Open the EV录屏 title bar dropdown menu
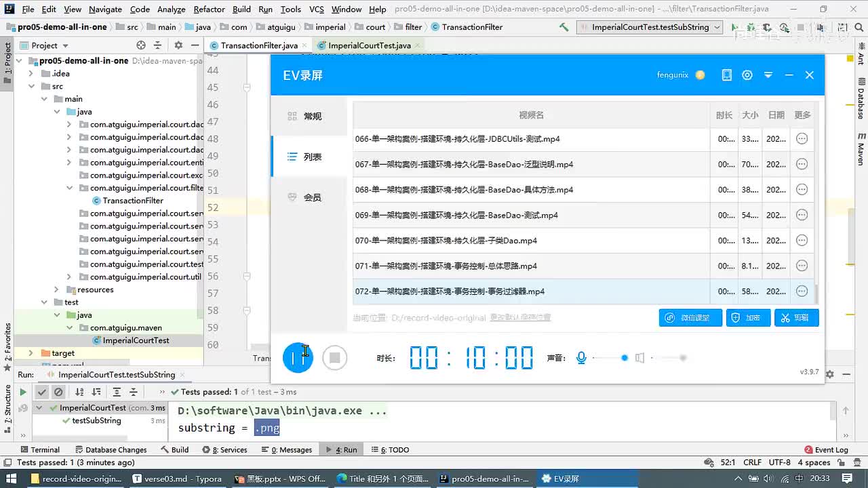The height and width of the screenshot is (488, 868). [x=768, y=75]
